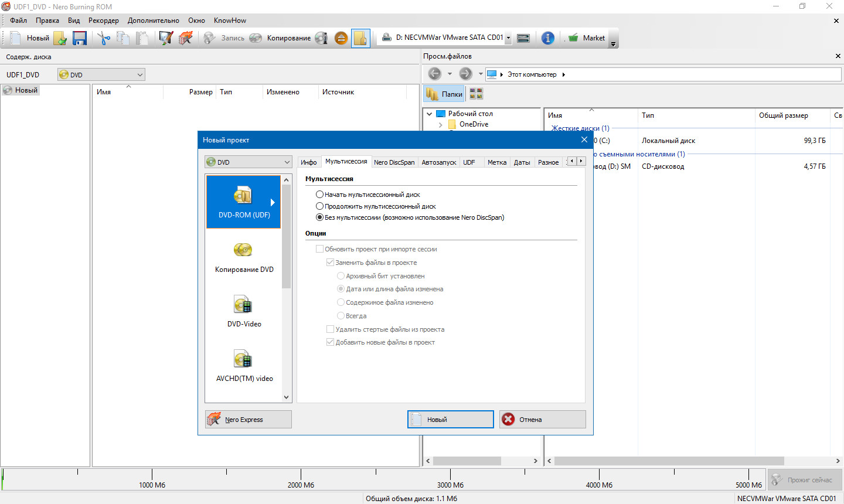Select Продолжить мультисессионный диск radio button
Viewport: 844px width, 504px height.
tap(319, 206)
